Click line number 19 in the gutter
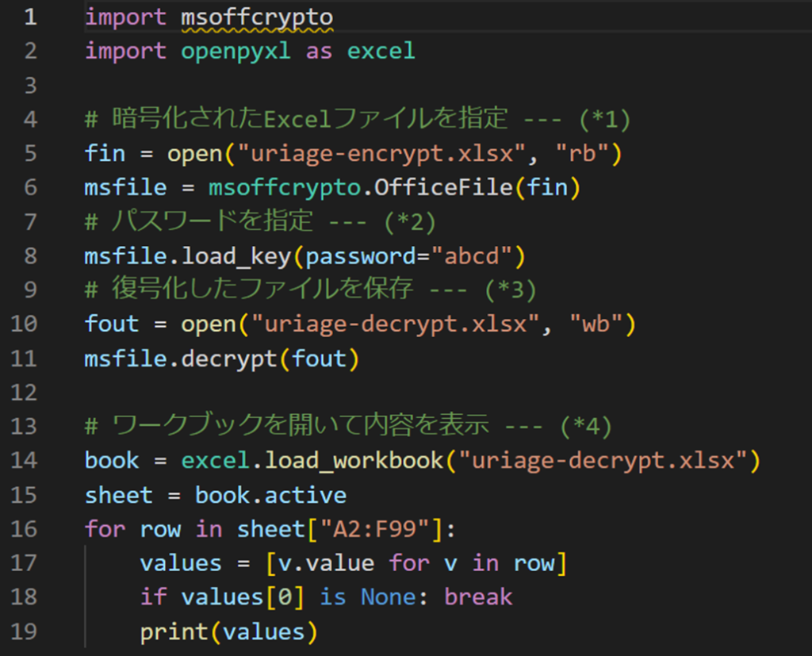 coord(26,631)
